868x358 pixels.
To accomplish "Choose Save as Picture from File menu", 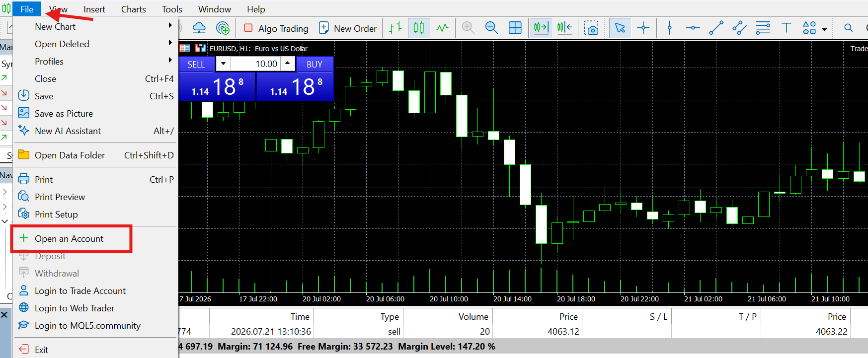I will [x=95, y=113].
